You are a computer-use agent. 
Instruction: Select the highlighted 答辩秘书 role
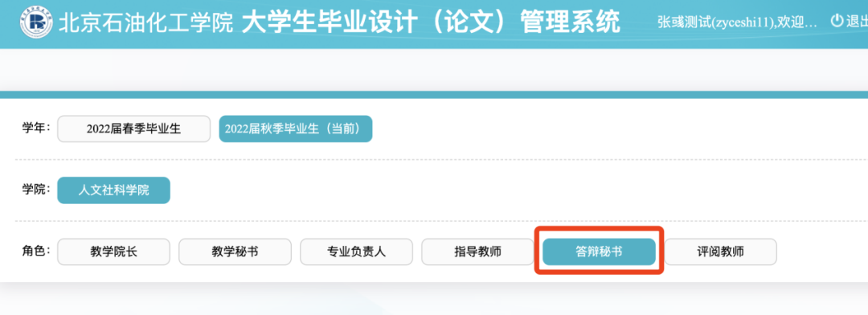tap(599, 252)
